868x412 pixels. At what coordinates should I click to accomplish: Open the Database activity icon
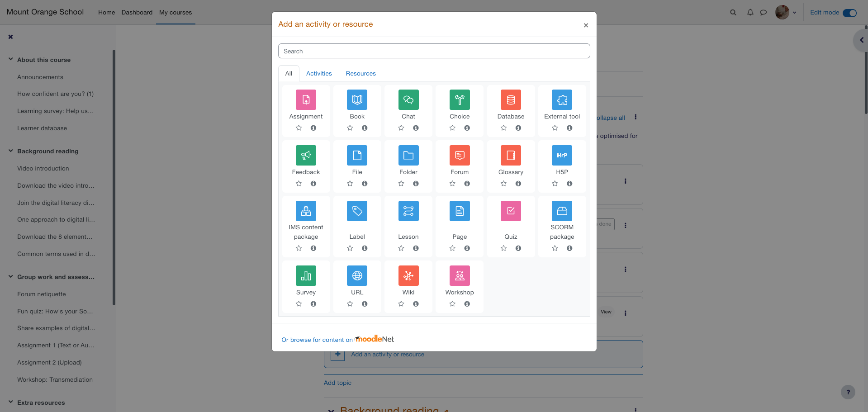click(x=511, y=99)
